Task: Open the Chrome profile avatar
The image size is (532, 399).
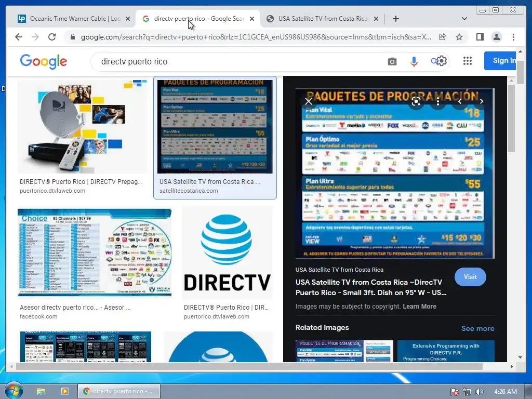Action: [x=496, y=37]
